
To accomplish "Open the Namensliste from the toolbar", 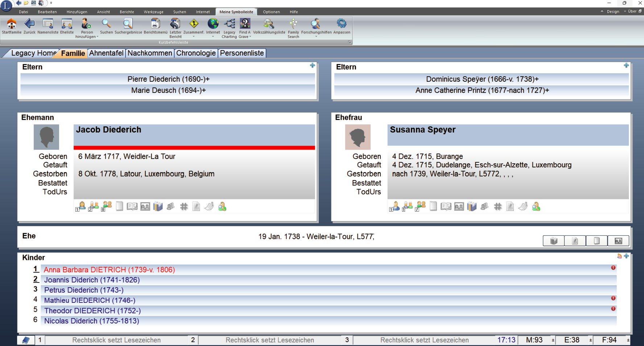I will click(x=48, y=24).
